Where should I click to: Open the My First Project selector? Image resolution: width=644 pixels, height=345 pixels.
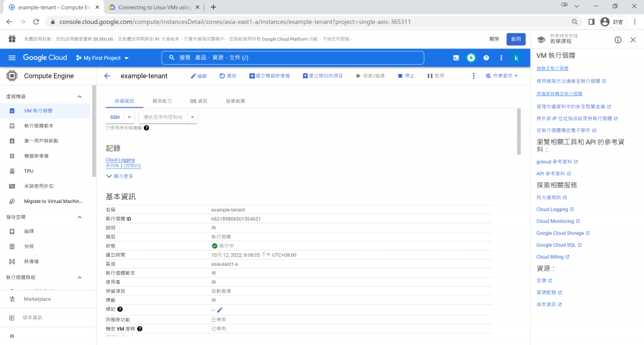(x=103, y=58)
